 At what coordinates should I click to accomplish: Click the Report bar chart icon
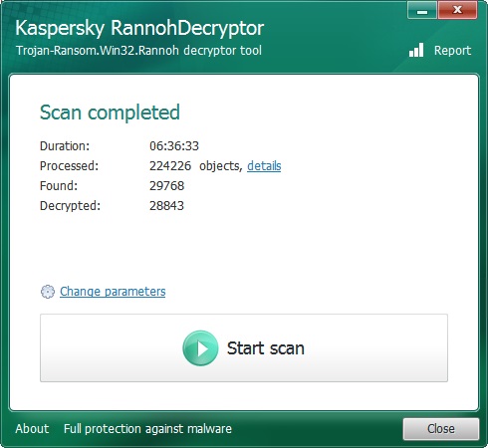(416, 50)
